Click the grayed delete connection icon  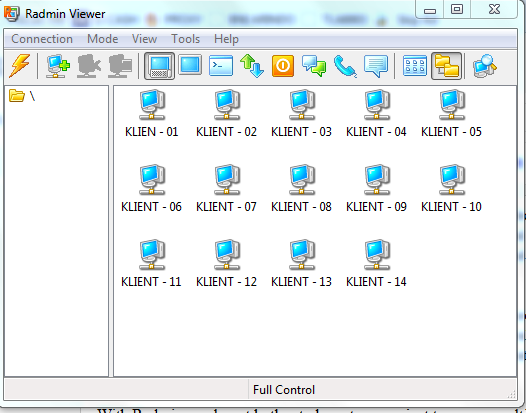pos(89,66)
